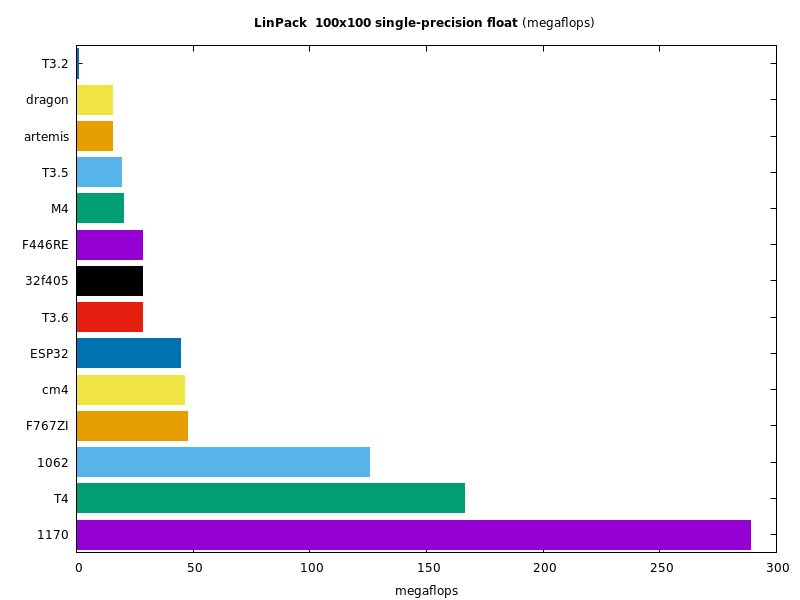
Task: Click the yellow dragon bar
Action: [95, 100]
